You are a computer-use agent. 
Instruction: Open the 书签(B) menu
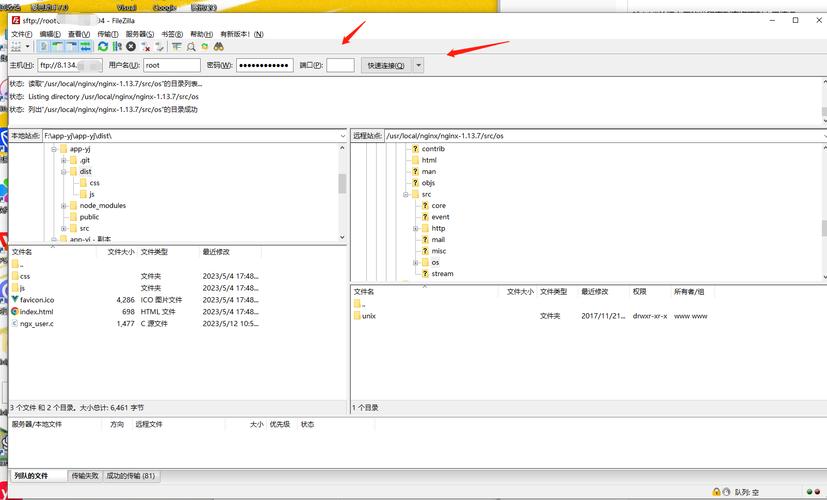click(x=172, y=34)
